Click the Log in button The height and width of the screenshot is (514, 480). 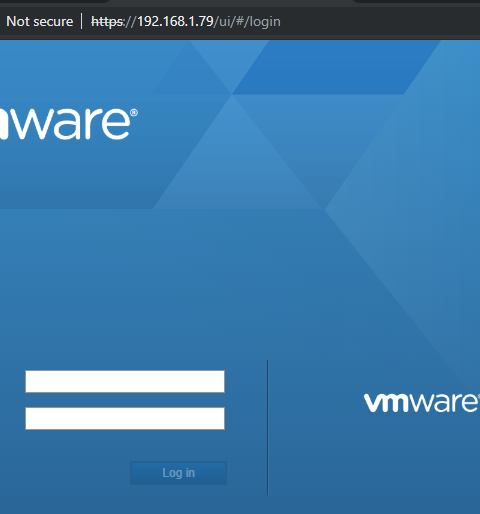point(178,473)
